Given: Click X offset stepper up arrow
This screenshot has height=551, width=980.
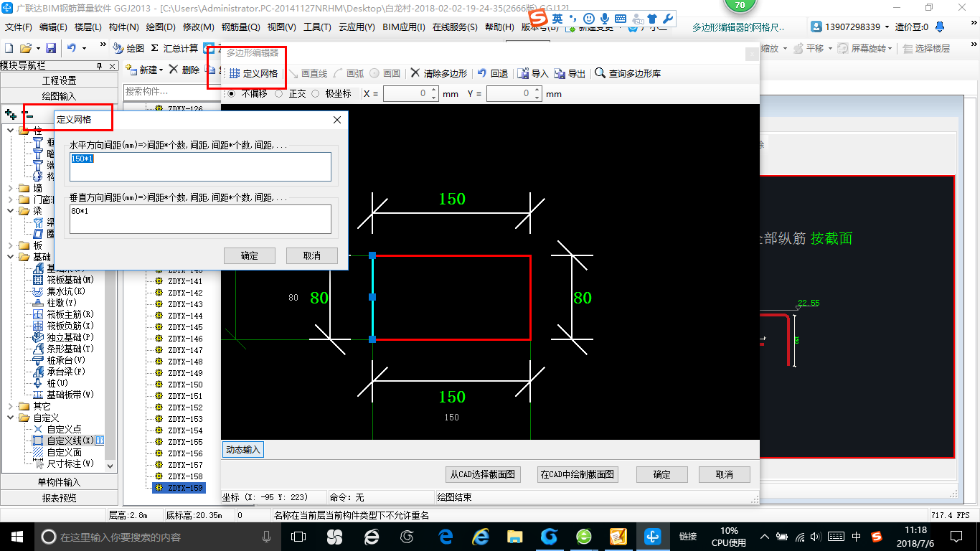Looking at the screenshot, I should pos(433,91).
